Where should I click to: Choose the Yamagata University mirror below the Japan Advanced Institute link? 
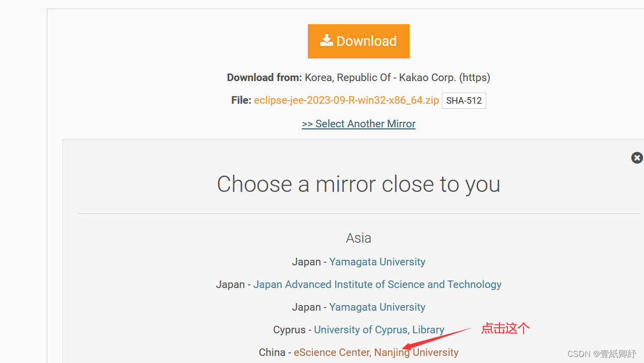(x=377, y=307)
